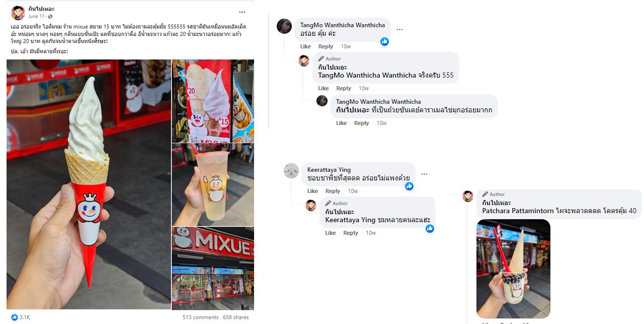Reply to Keerattaya Ying's comment
The width and height of the screenshot is (644, 324).
(333, 191)
